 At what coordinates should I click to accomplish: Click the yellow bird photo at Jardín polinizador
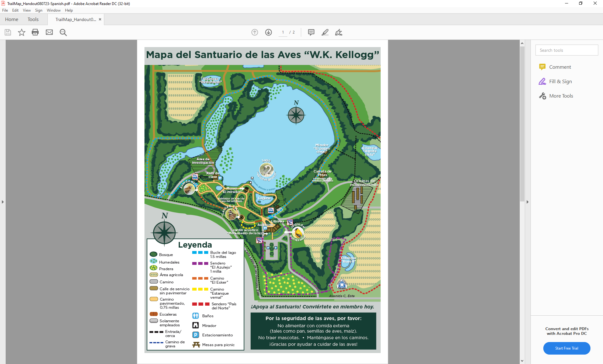(298, 233)
